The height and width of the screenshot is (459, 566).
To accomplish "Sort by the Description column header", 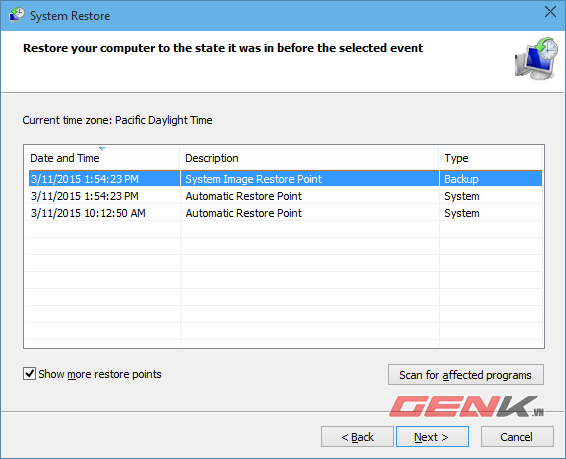I will pos(309,158).
